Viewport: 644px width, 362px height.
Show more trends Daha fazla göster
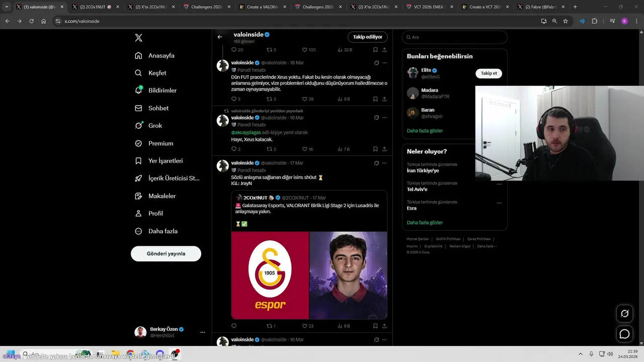[425, 223]
